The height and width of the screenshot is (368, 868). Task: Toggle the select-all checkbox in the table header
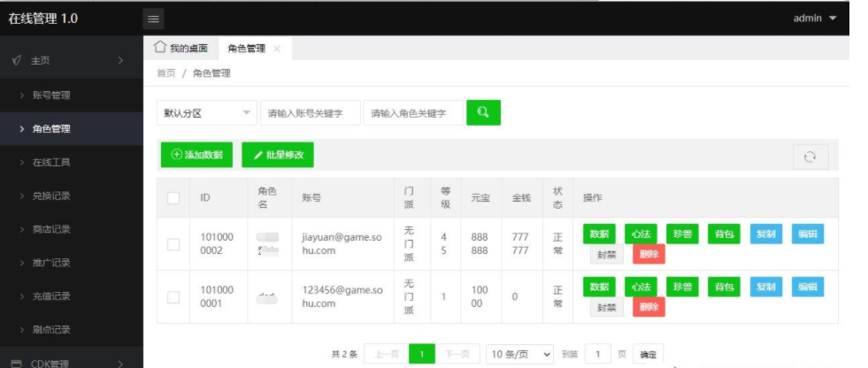click(x=173, y=198)
